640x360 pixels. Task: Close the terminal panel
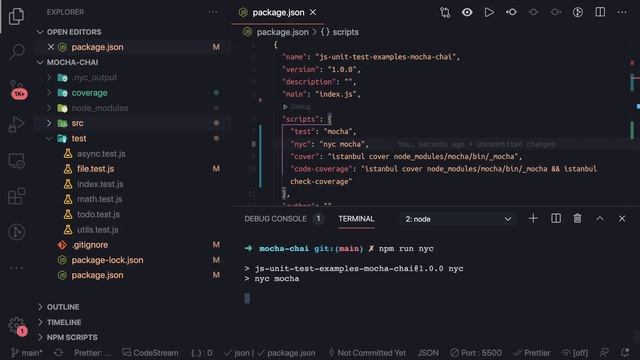tap(622, 219)
